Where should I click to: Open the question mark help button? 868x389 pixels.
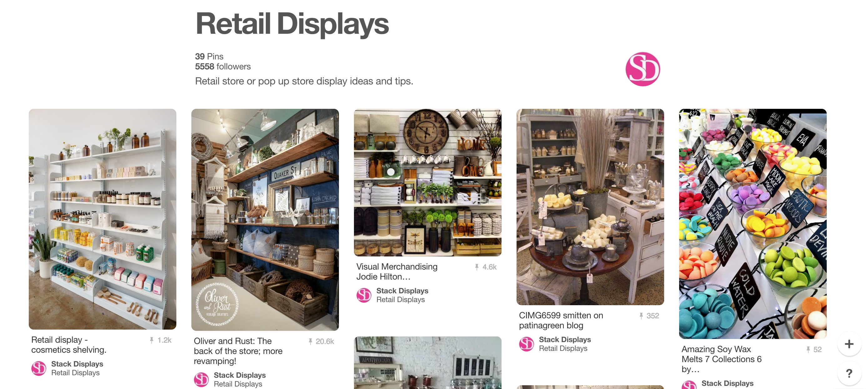click(849, 373)
